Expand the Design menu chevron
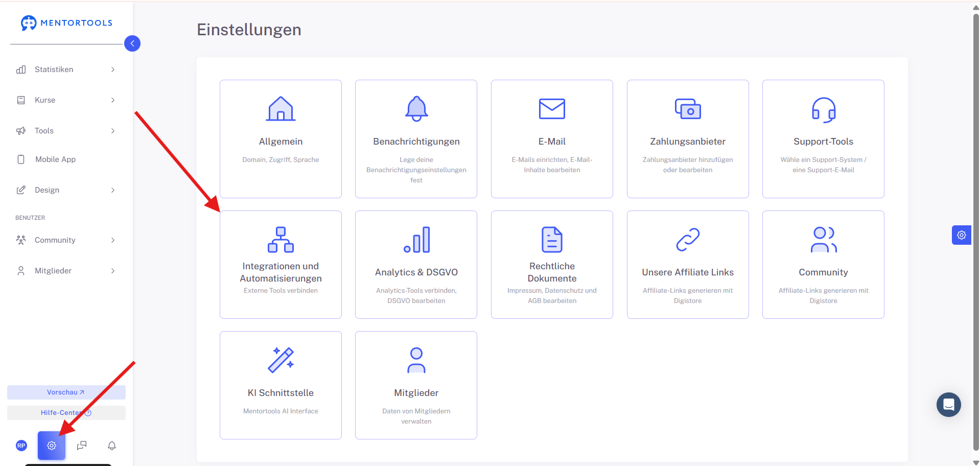Image resolution: width=980 pixels, height=466 pixels. (113, 190)
